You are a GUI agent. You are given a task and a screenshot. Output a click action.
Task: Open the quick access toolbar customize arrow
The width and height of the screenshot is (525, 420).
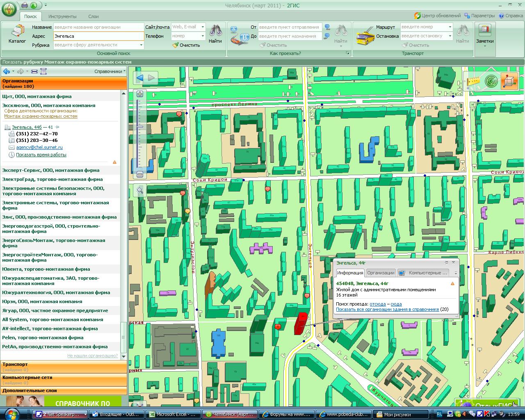[x=46, y=5]
